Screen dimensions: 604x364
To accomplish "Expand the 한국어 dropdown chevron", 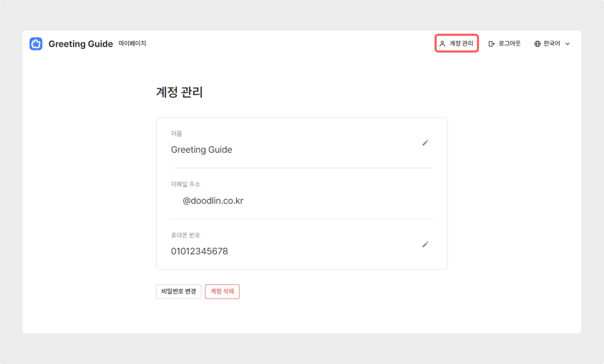I will [567, 44].
